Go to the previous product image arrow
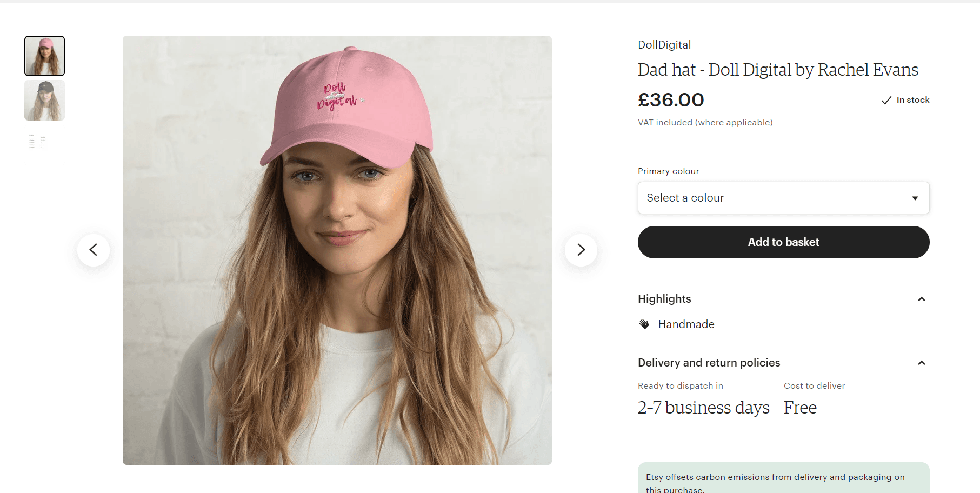This screenshot has width=980, height=493. tap(94, 250)
